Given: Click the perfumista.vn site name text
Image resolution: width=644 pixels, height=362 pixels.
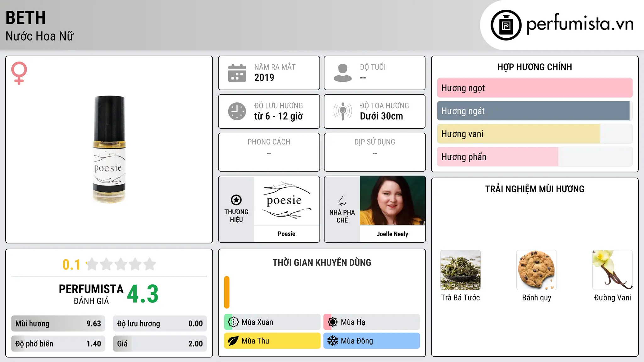Looking at the screenshot, I should coord(580,24).
